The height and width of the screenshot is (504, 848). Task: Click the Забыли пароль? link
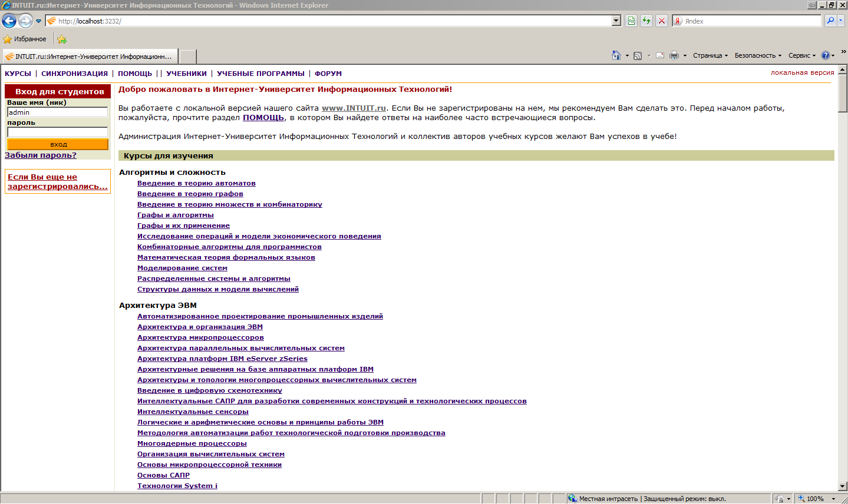(x=41, y=155)
